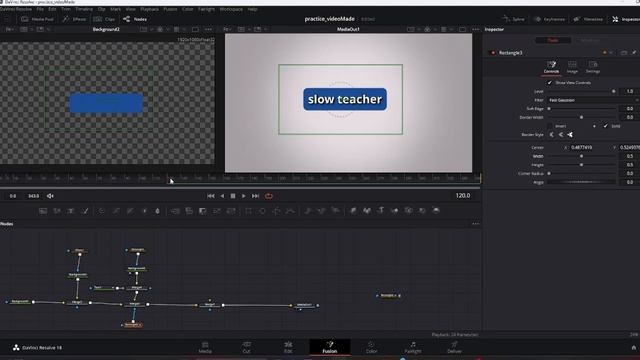This screenshot has width=640, height=360.
Task: Open the File menu
Action: coord(40,9)
